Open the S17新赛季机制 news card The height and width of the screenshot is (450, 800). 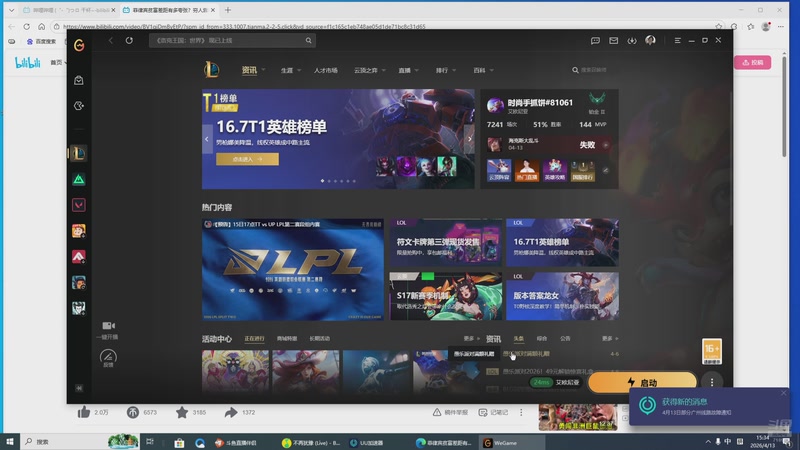coord(446,296)
